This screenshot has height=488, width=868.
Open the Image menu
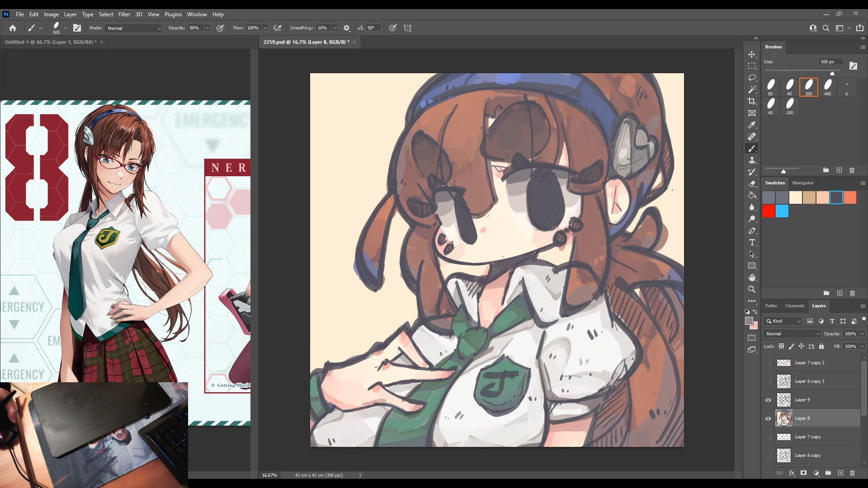[51, 14]
